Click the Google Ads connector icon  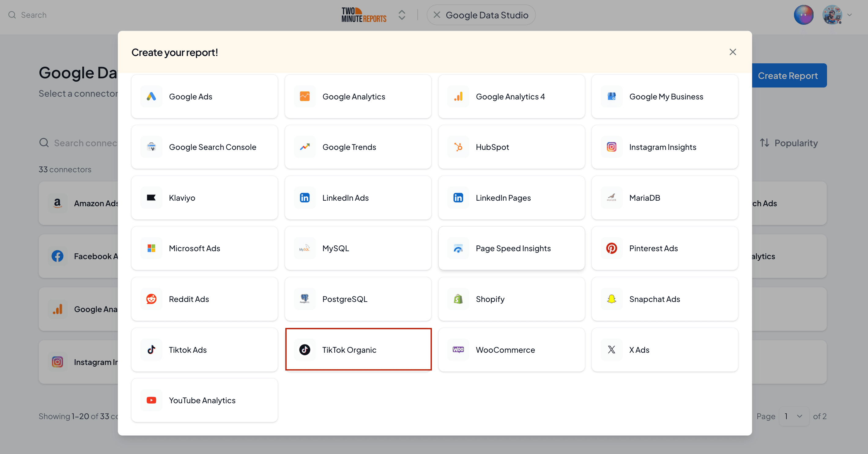pos(151,96)
